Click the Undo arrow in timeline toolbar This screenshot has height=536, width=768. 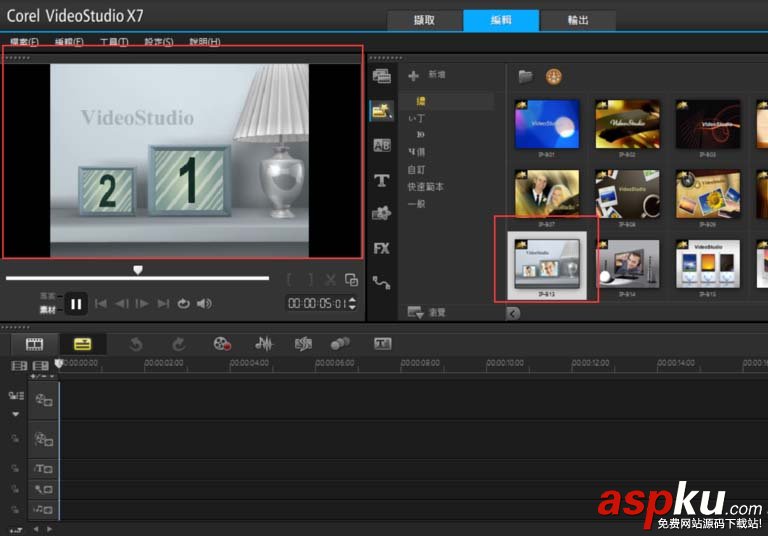point(136,344)
